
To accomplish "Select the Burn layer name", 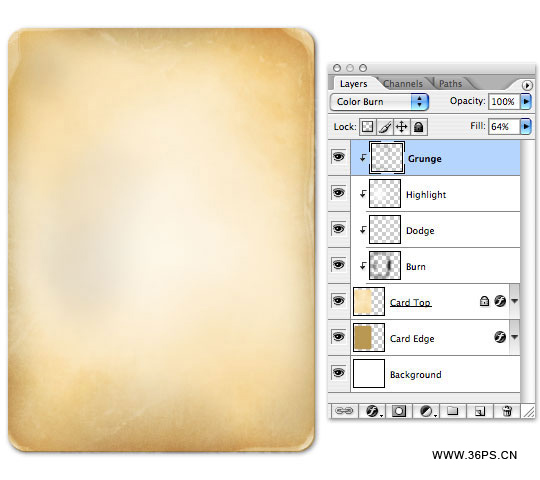I will 416,267.
